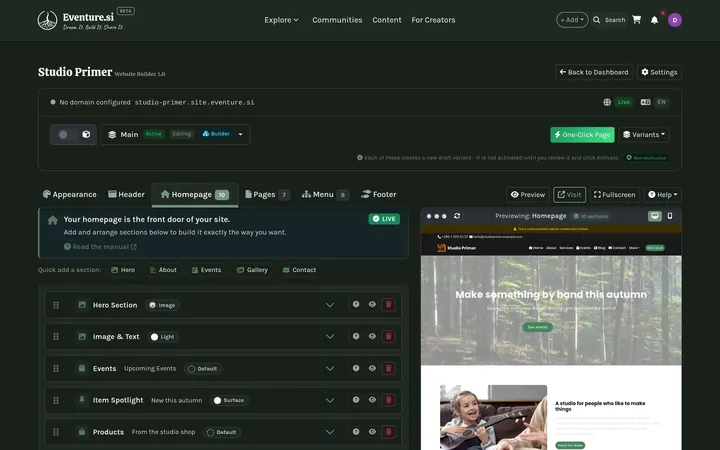Expand the Image & Text row
The width and height of the screenshot is (720, 450).
click(330, 337)
